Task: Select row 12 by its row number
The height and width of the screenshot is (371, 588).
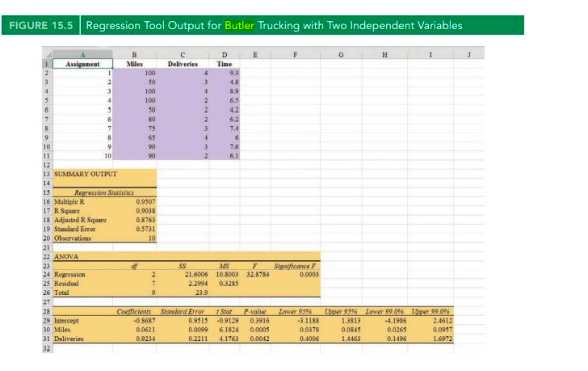Action: 47,165
